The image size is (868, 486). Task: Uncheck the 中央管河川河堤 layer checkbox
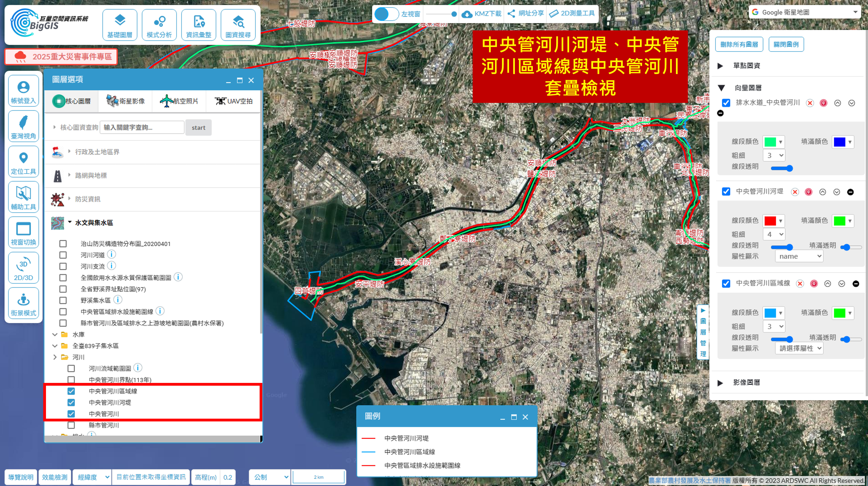pos(71,402)
